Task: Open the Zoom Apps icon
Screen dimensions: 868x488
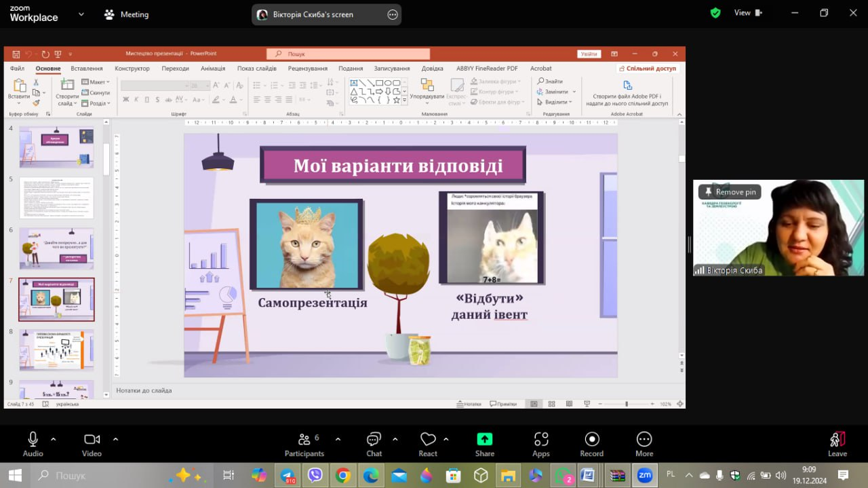Action: [540, 444]
